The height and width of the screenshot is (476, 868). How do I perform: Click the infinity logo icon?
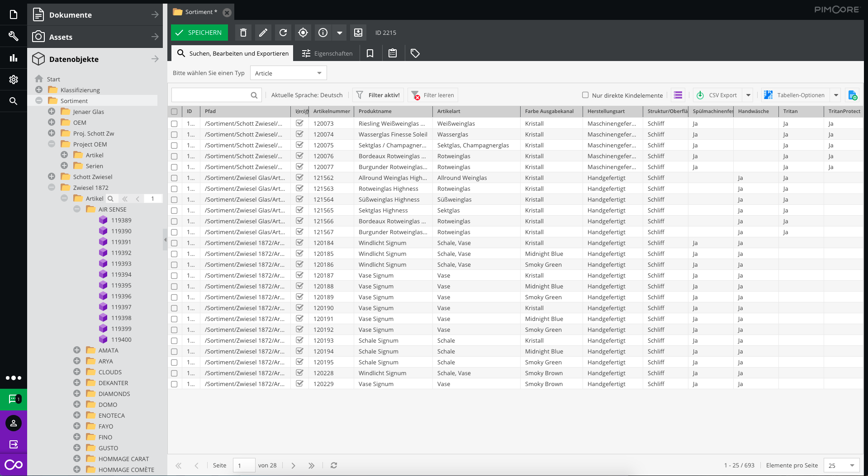(14, 465)
